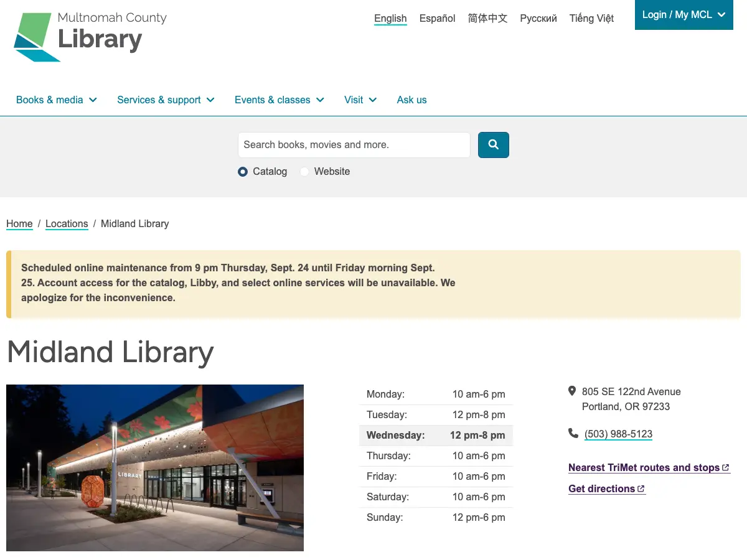The image size is (747, 560).
Task: Click the phone icon next to the number
Action: click(x=573, y=433)
